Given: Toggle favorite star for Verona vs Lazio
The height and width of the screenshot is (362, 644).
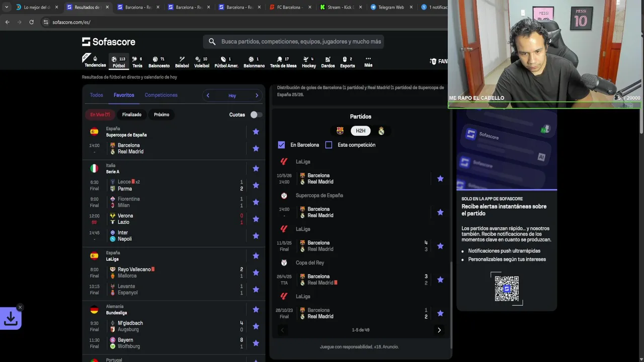Looking at the screenshot, I should pyautogui.click(x=256, y=219).
